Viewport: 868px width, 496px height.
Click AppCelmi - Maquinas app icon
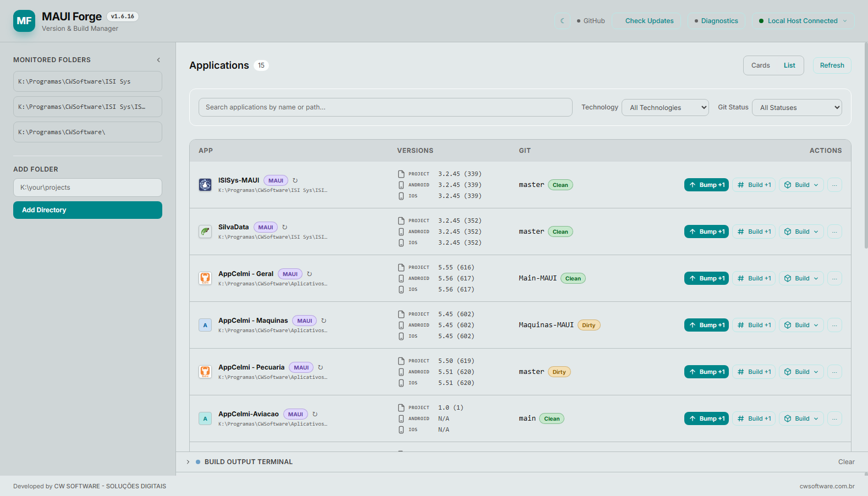[205, 325]
